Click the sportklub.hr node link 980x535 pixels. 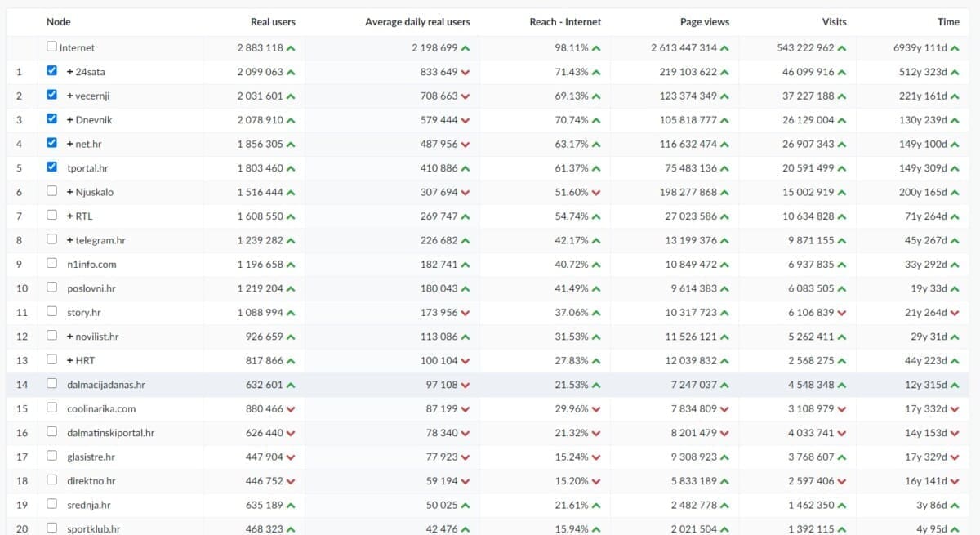click(93, 528)
